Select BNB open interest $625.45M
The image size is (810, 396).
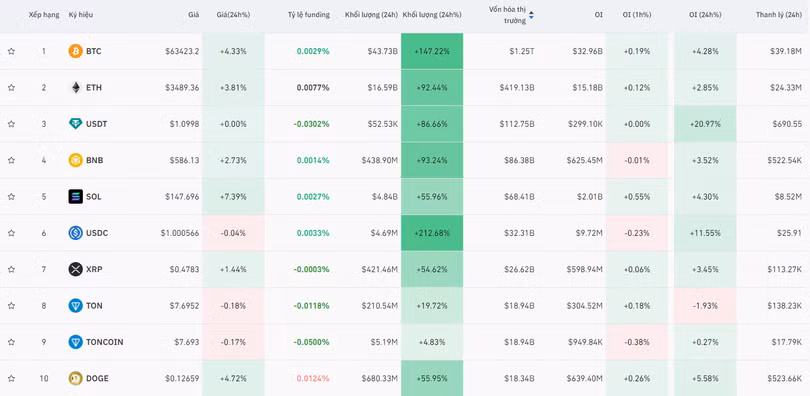pyautogui.click(x=584, y=160)
